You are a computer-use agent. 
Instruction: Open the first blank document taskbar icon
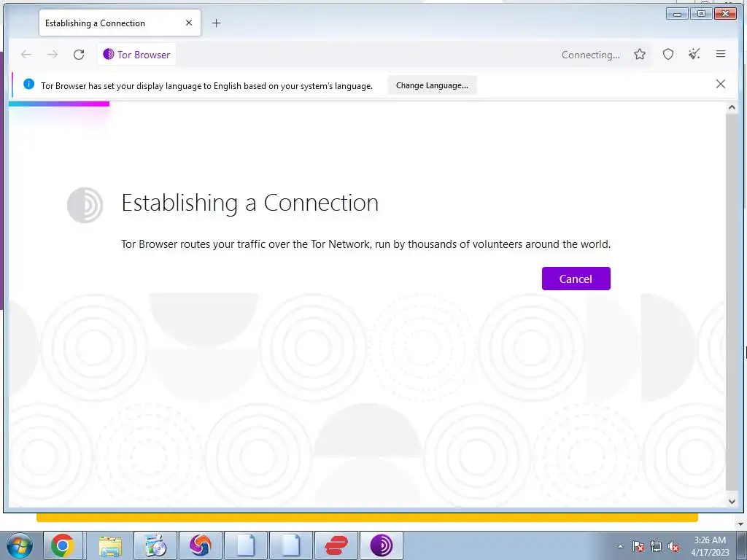[x=246, y=545]
